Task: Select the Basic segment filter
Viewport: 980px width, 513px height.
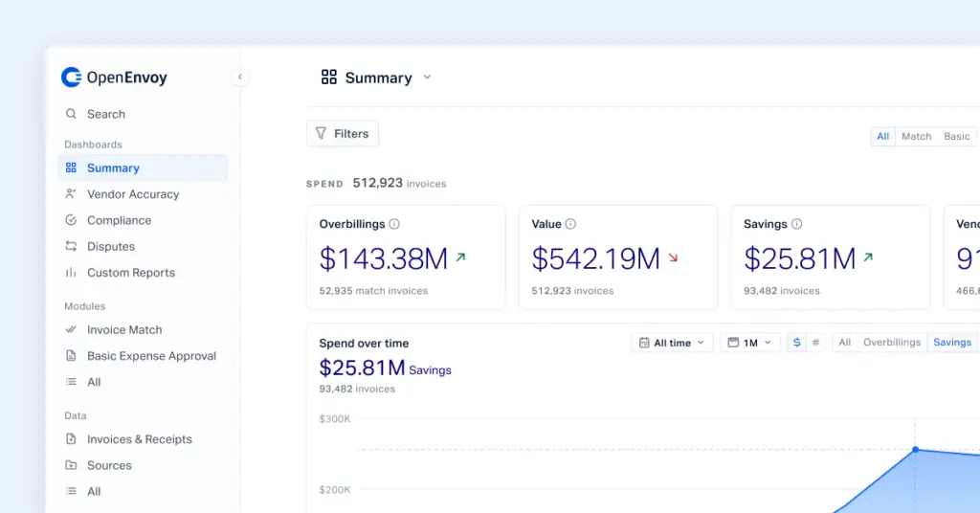Action: coord(957,136)
